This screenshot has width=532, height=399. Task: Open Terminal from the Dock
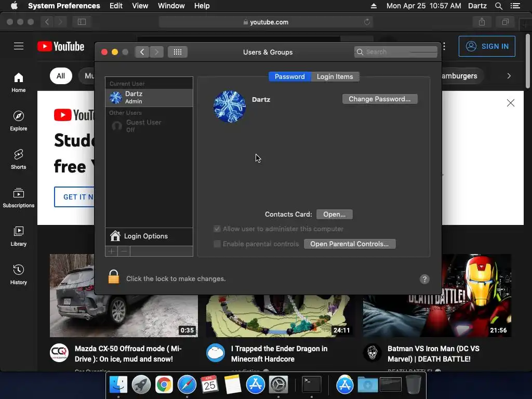[312, 385]
